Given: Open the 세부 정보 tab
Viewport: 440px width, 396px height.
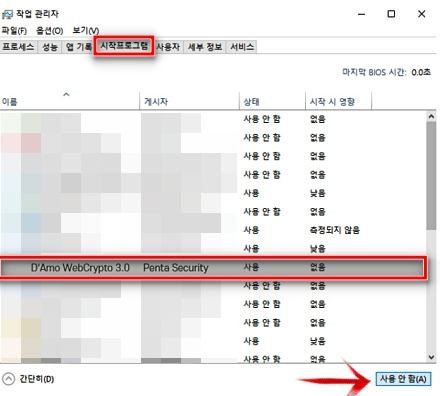Looking at the screenshot, I should 205,47.
